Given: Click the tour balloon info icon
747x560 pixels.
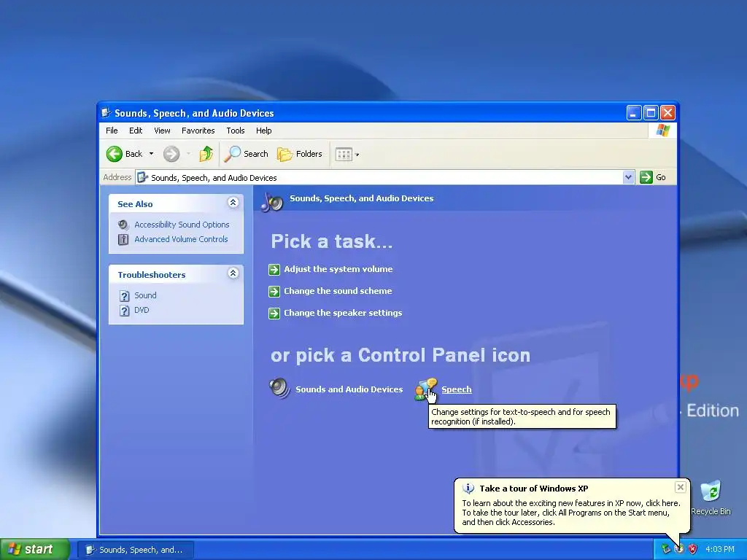Looking at the screenshot, I should 468,488.
